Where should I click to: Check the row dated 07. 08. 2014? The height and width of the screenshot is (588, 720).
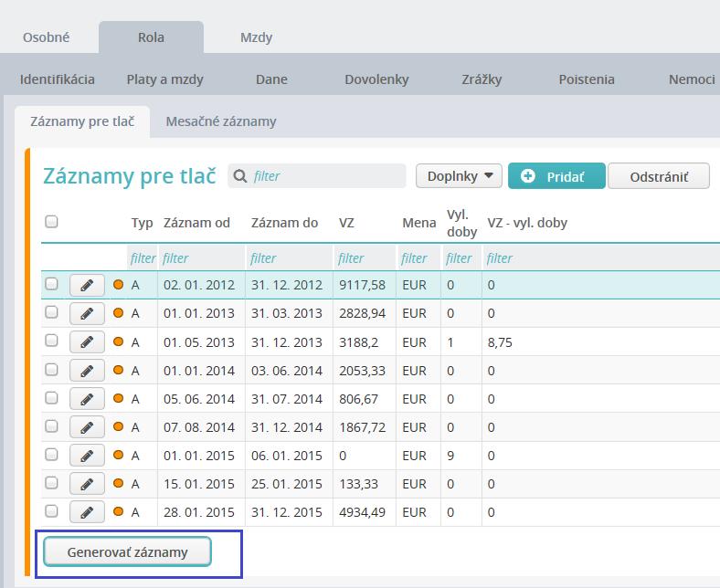[x=51, y=426]
